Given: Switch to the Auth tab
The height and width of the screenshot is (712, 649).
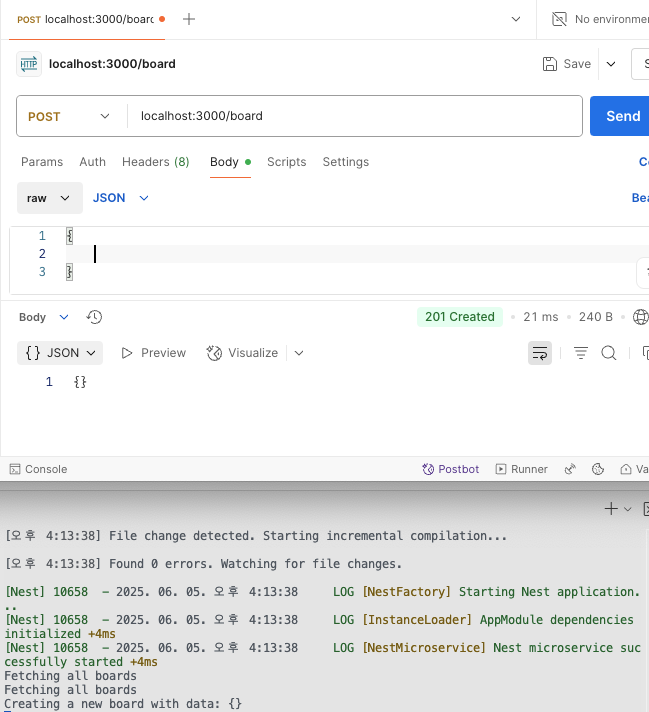Looking at the screenshot, I should click(x=92, y=162).
